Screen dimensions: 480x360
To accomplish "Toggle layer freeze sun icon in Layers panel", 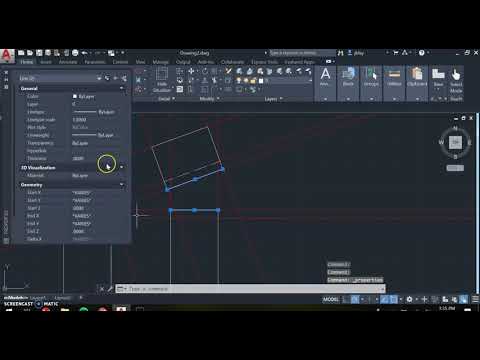I will point(246,81).
